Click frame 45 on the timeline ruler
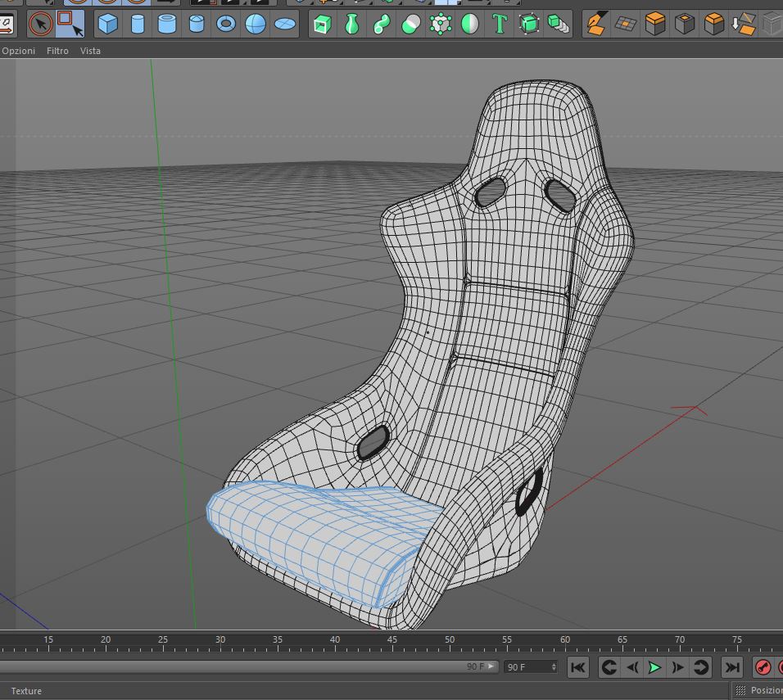The width and height of the screenshot is (783, 700). click(x=392, y=643)
